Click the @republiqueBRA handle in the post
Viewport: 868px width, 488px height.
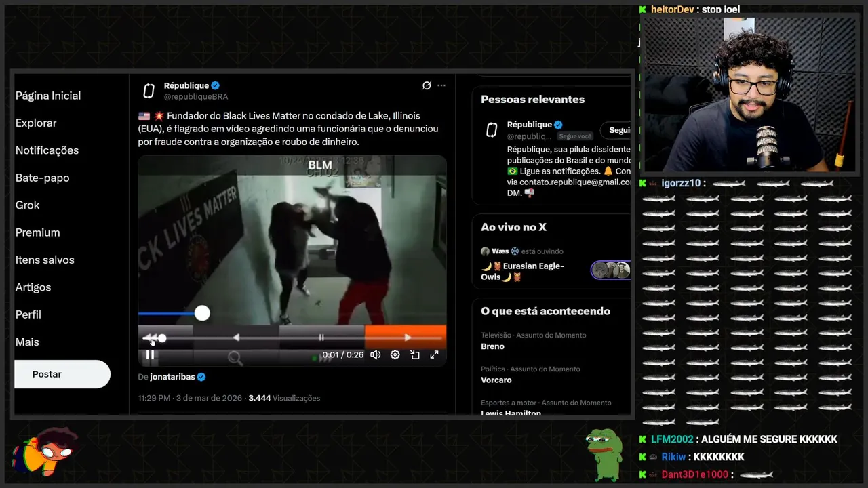(x=196, y=97)
